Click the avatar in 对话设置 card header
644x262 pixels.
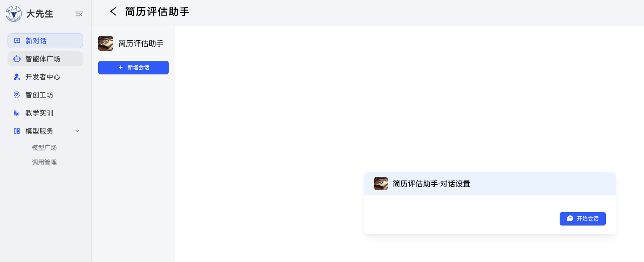[381, 183]
